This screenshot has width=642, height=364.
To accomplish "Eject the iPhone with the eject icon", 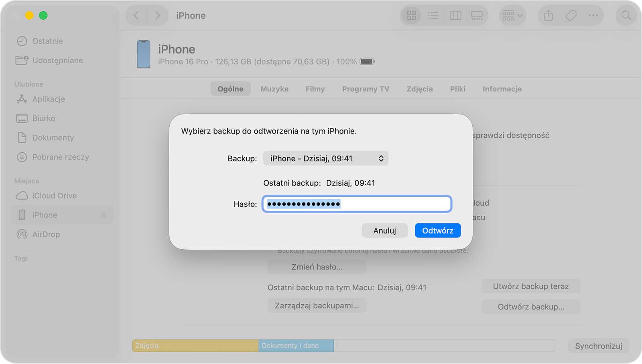I will 104,215.
